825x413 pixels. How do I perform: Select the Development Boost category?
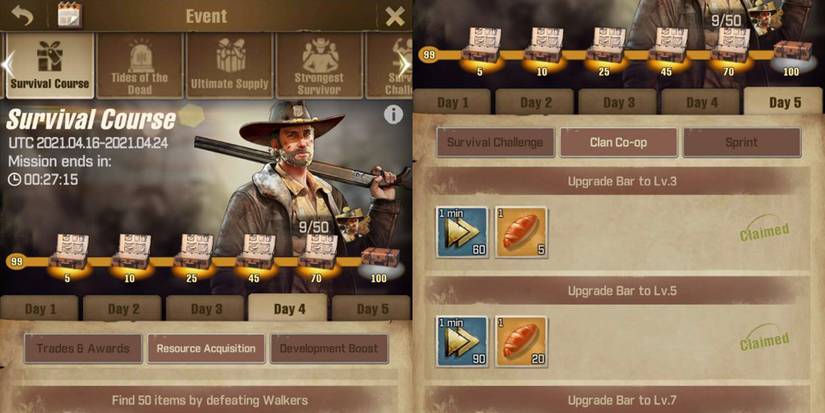click(x=329, y=348)
